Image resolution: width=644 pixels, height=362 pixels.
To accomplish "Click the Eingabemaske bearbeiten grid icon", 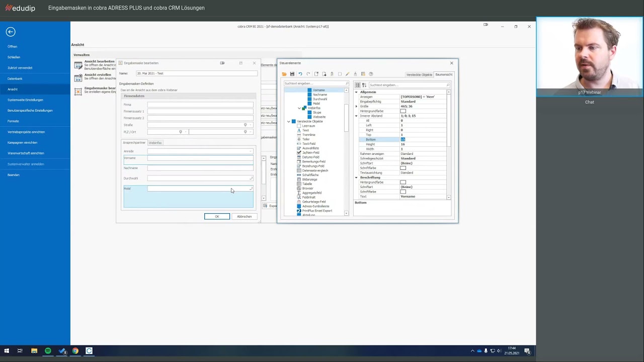I will tap(78, 92).
